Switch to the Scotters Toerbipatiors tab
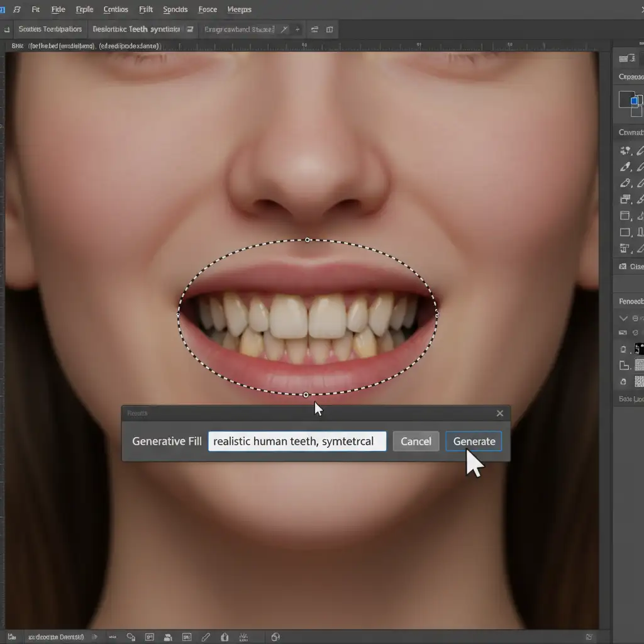Image resolution: width=644 pixels, height=644 pixels. pos(50,29)
